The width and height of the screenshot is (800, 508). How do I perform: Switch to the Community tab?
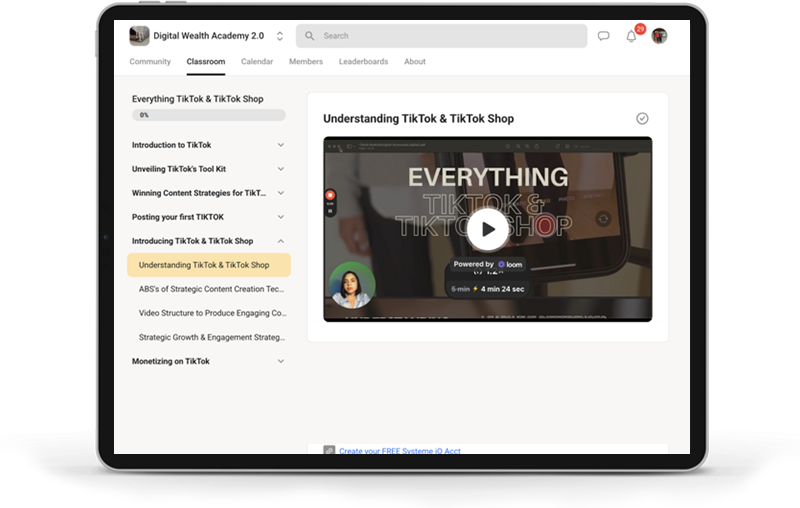click(x=150, y=62)
